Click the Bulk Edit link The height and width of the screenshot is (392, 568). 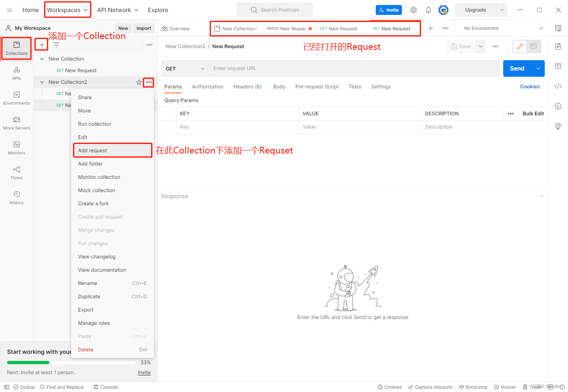point(533,114)
